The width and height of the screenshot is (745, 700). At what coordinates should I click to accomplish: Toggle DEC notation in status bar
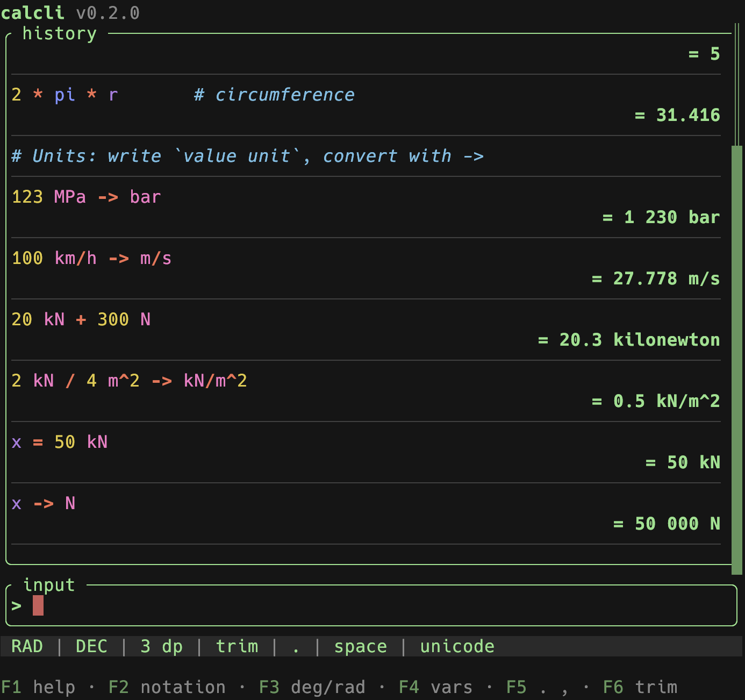click(x=91, y=646)
